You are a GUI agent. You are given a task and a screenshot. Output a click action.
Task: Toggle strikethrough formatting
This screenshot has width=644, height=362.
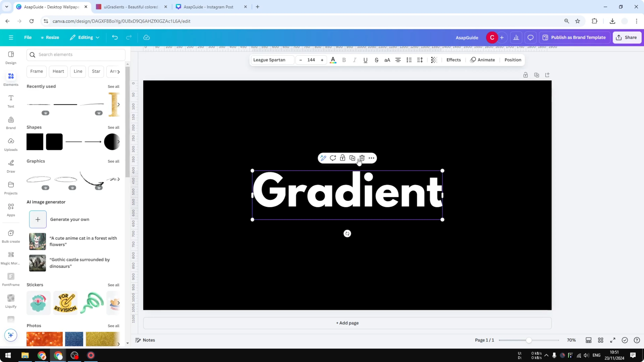point(376,60)
